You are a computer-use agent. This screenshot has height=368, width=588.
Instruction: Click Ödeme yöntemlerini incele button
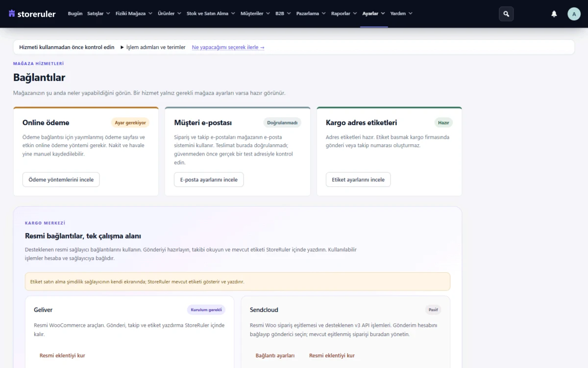(x=61, y=180)
